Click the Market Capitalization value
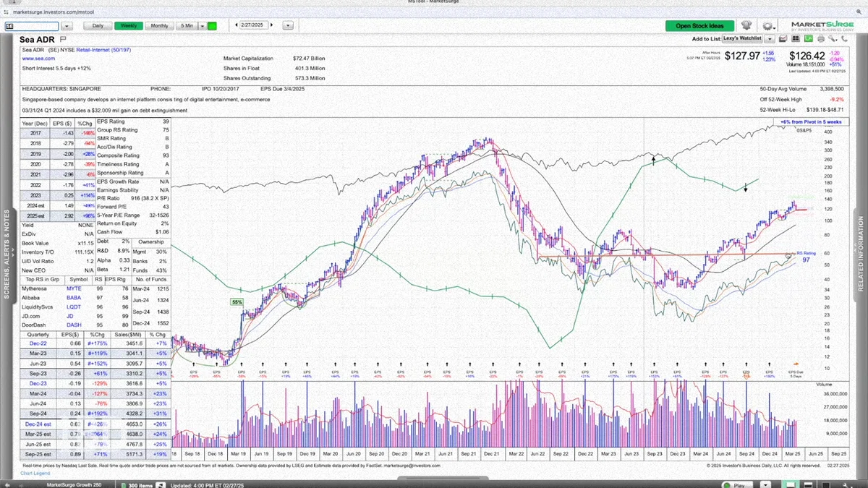This screenshot has width=868, height=488. (310, 59)
